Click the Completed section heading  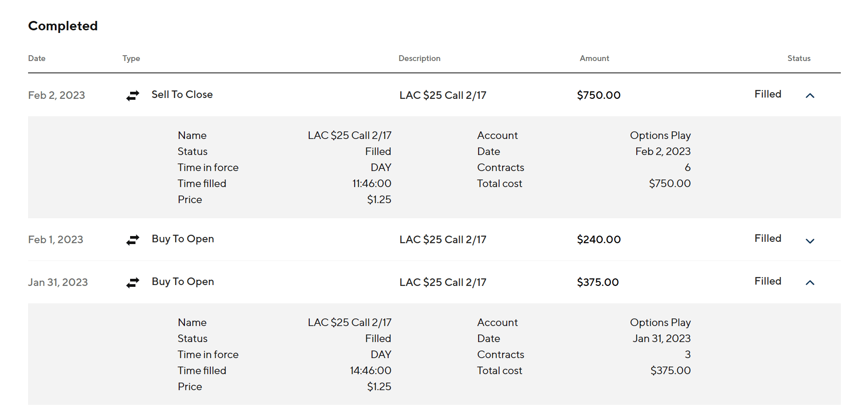click(63, 26)
